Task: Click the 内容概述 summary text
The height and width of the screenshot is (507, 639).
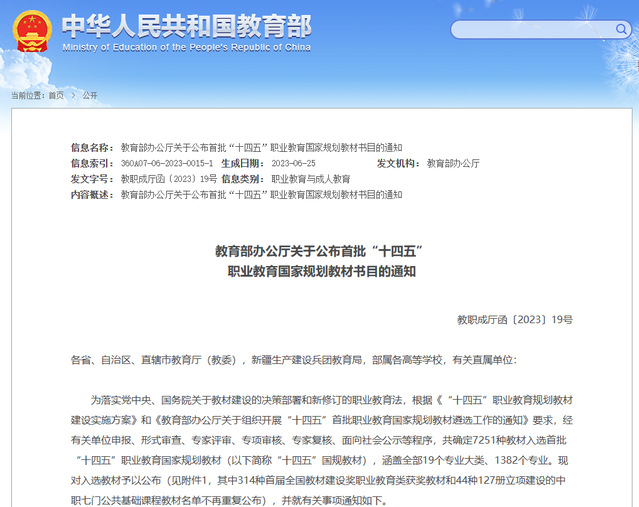Action: pos(261,195)
